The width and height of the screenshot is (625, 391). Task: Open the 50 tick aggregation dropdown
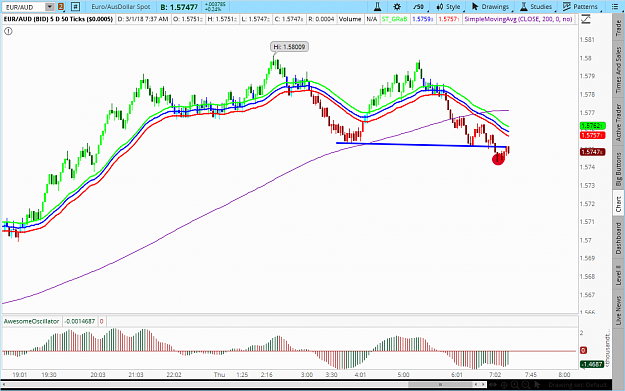pos(419,7)
